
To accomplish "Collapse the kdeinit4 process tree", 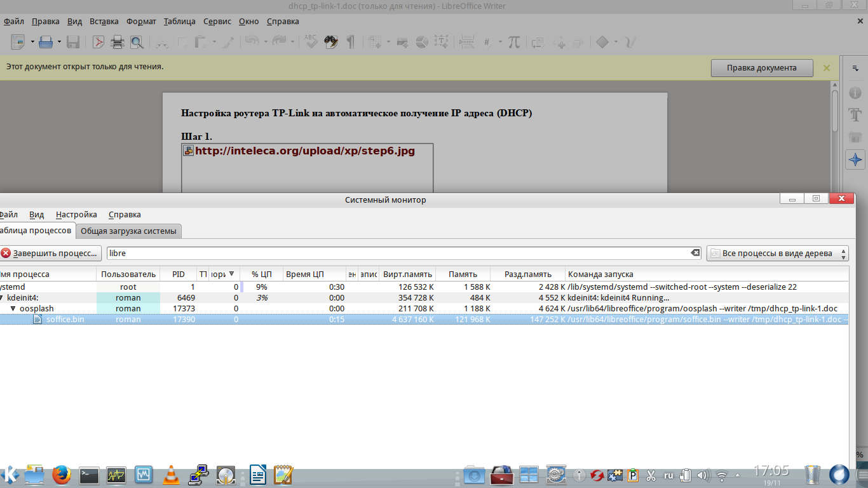I will 2,298.
